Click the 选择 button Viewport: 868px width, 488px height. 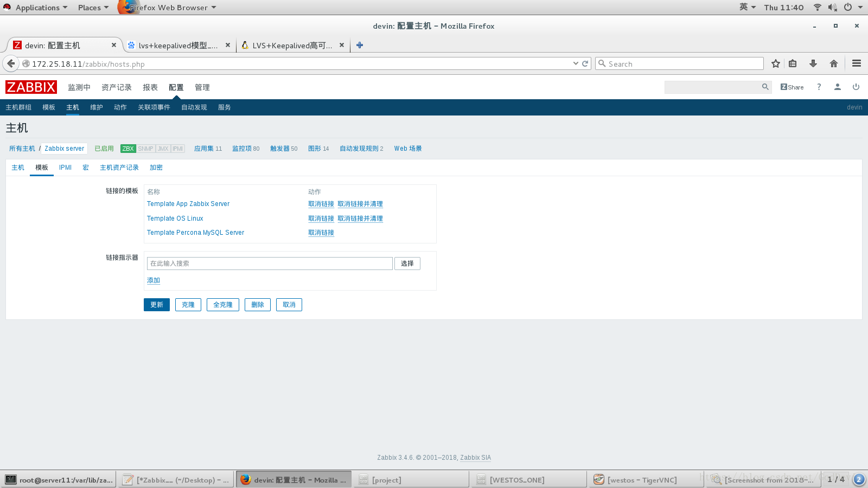(x=407, y=264)
